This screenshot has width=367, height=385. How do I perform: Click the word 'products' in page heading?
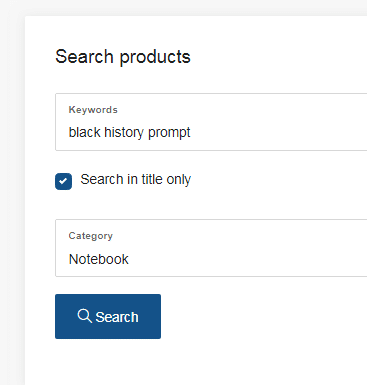coord(155,57)
